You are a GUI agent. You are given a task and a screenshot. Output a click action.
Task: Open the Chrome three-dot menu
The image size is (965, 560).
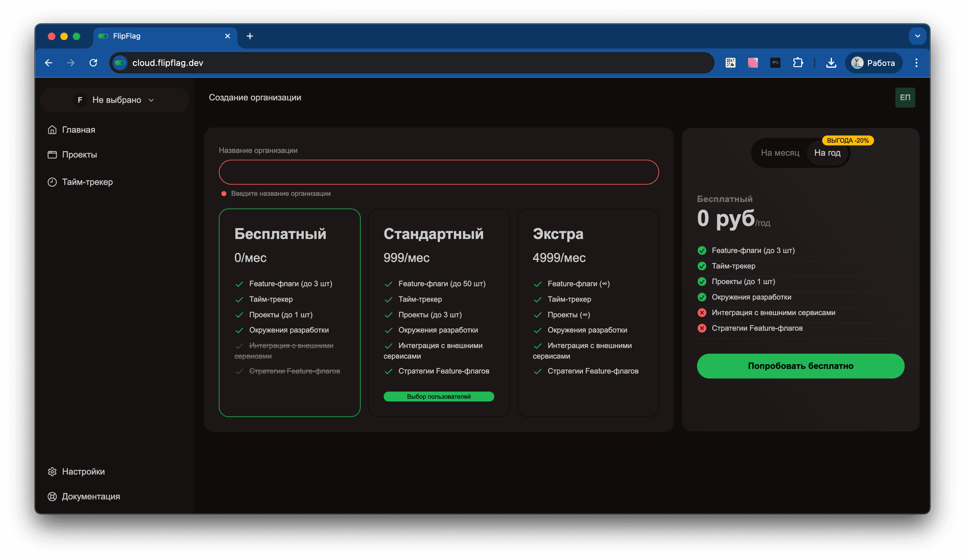click(x=917, y=63)
